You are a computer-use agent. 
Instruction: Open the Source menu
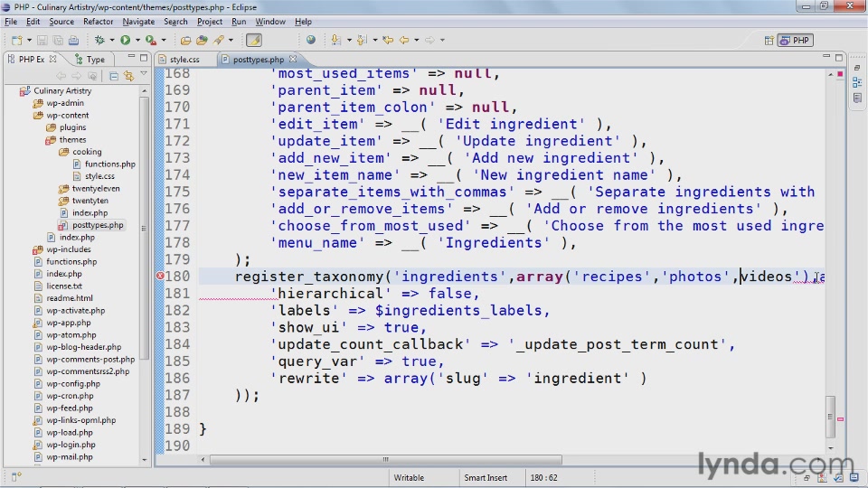point(61,22)
